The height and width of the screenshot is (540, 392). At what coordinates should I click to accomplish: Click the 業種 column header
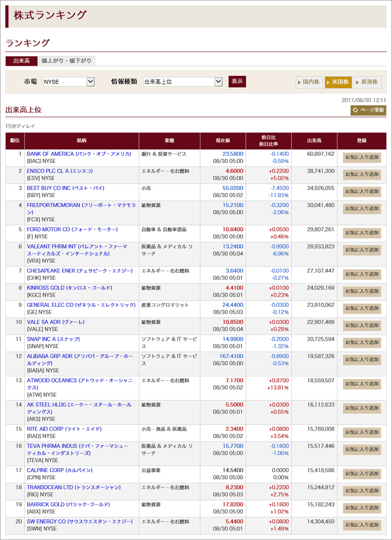tap(170, 141)
